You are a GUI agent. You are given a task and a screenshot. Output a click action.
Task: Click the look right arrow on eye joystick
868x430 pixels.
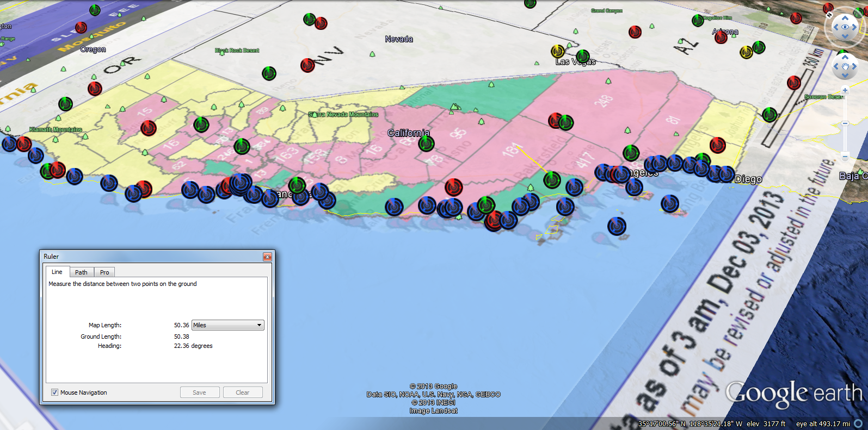tap(855, 27)
